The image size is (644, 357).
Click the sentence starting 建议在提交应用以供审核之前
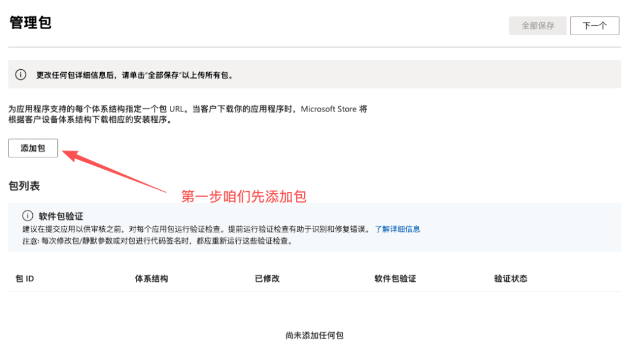[x=196, y=229]
